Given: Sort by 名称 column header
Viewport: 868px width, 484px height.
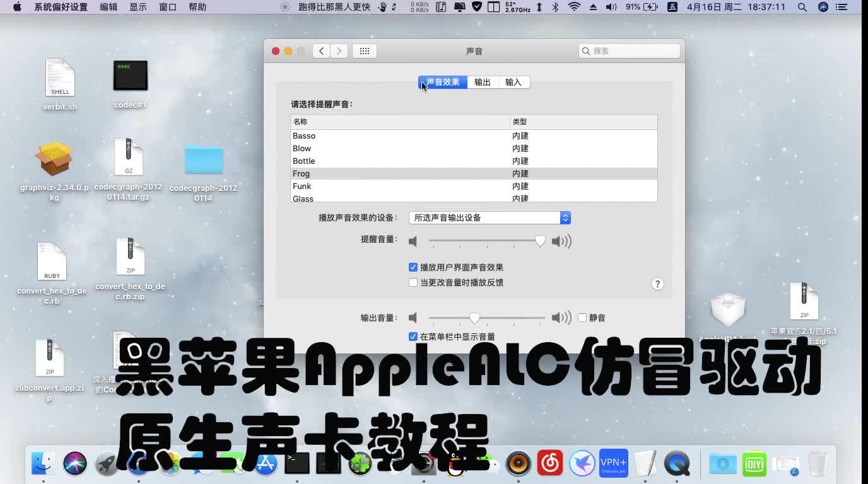Looking at the screenshot, I should pos(400,122).
